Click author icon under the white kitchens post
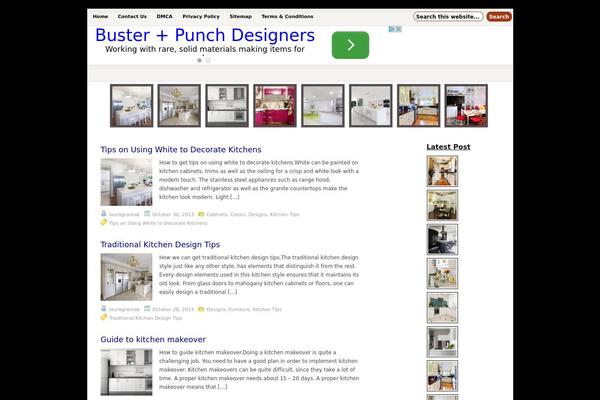The height and width of the screenshot is (400, 600). (103, 214)
